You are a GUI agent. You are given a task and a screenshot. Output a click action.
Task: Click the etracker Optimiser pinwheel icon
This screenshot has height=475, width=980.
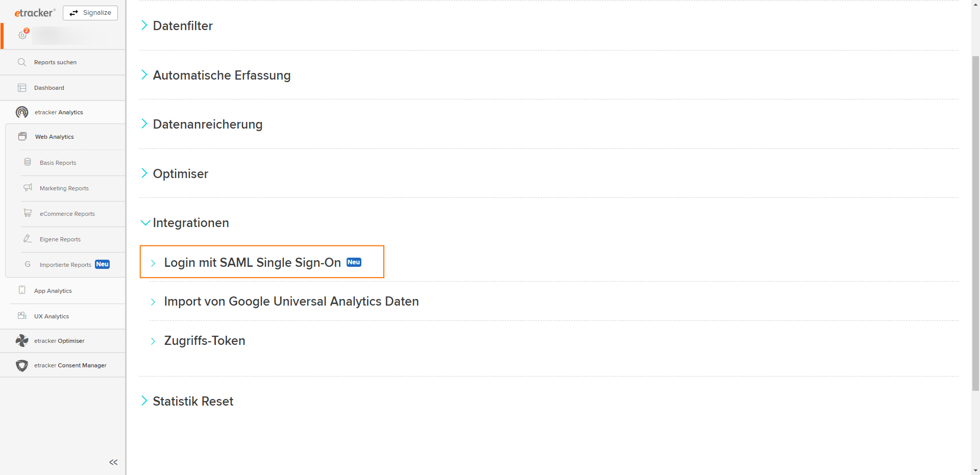pyautogui.click(x=22, y=341)
